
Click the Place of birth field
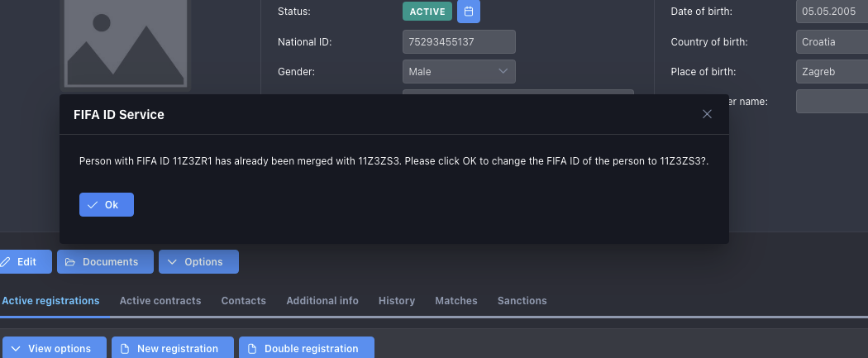pyautogui.click(x=831, y=72)
